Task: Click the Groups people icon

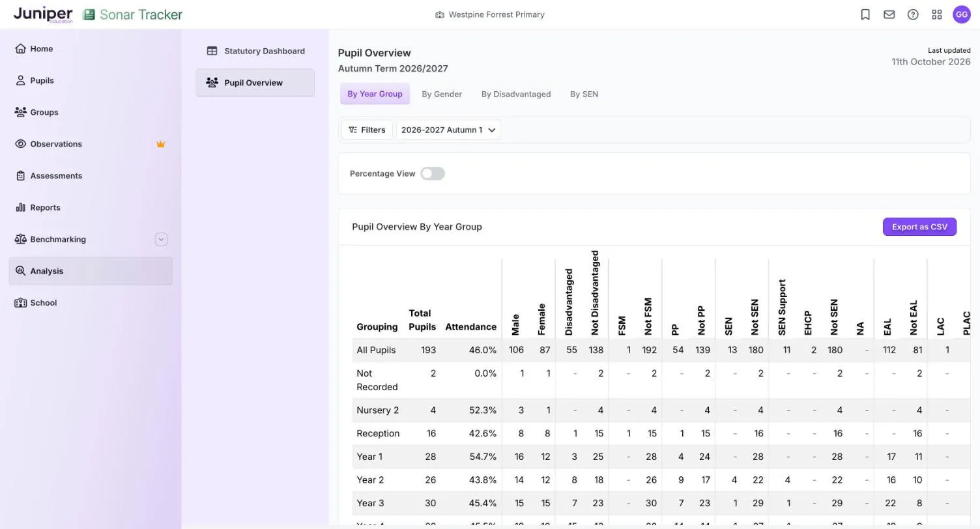Action: point(20,112)
